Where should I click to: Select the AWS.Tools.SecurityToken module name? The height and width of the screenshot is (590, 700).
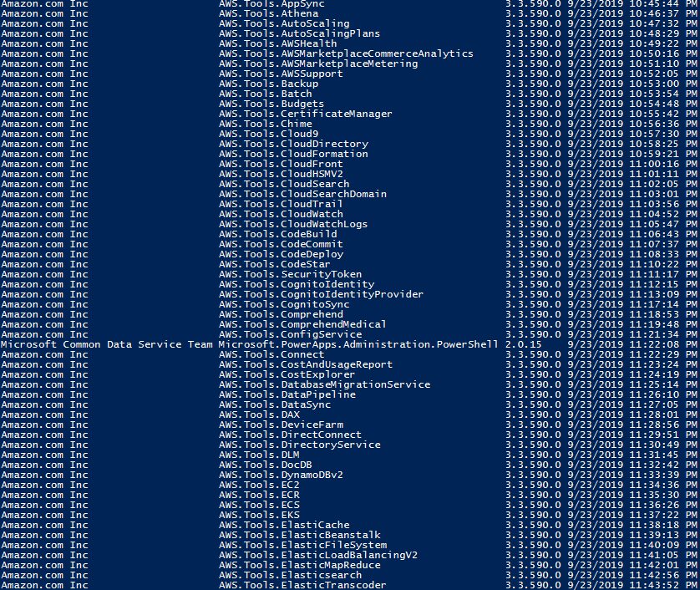(290, 274)
